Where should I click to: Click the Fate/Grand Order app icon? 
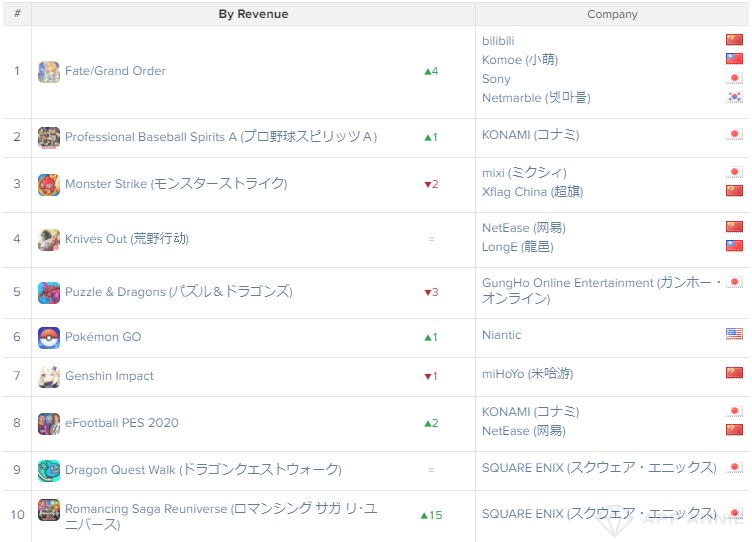[49, 72]
